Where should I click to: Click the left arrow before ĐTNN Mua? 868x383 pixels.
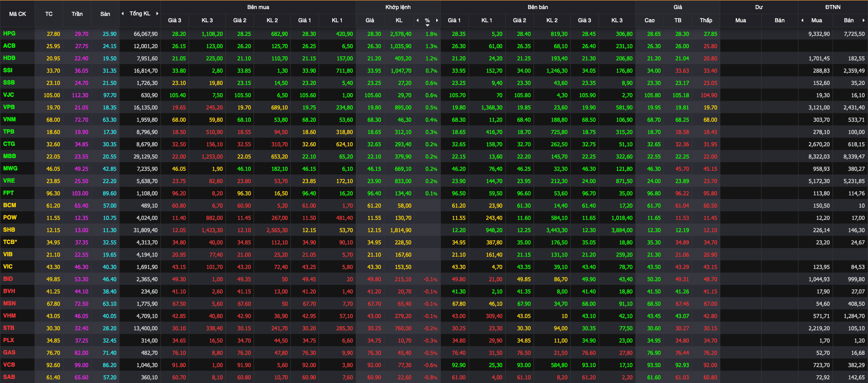802,20
